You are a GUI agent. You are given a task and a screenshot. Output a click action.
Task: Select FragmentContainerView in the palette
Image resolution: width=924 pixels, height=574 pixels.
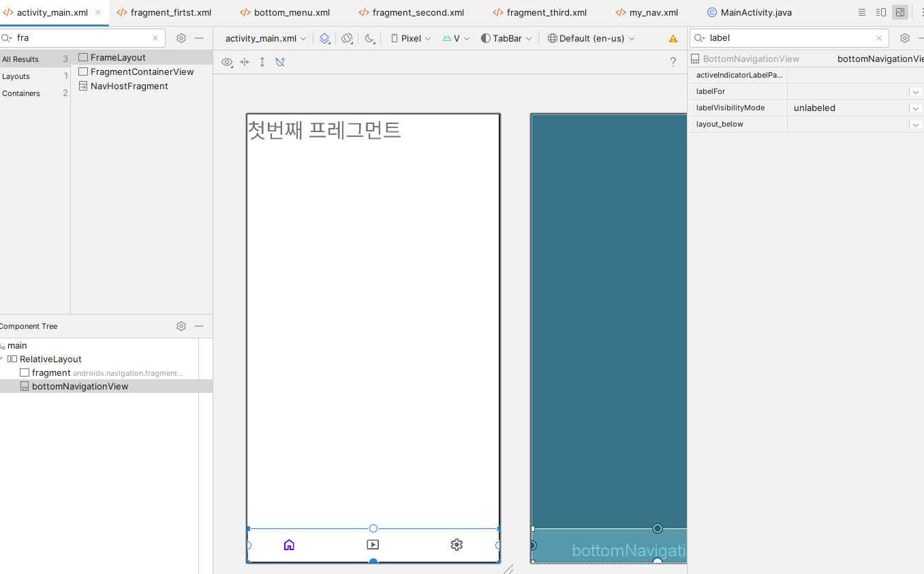142,71
